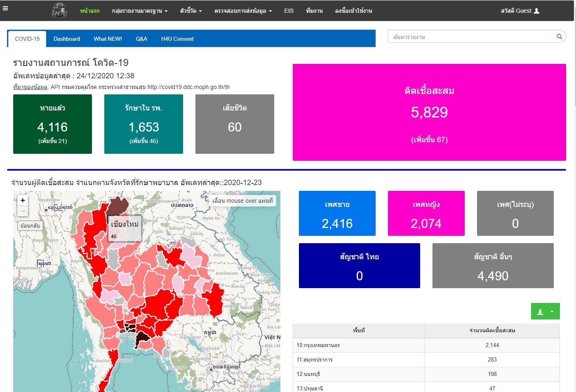
Task: Click the เพศชาย 2,416 card
Action: (x=337, y=213)
